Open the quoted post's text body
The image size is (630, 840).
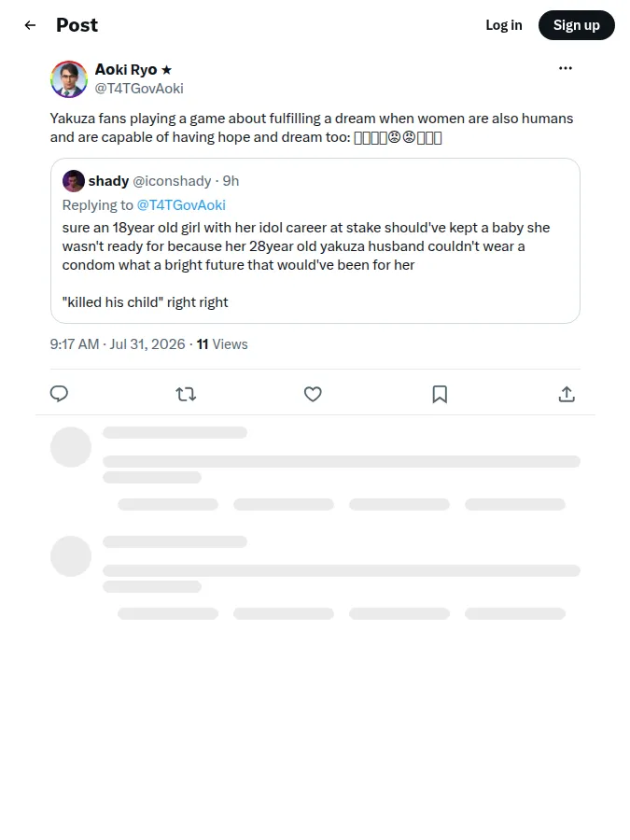tap(306, 265)
